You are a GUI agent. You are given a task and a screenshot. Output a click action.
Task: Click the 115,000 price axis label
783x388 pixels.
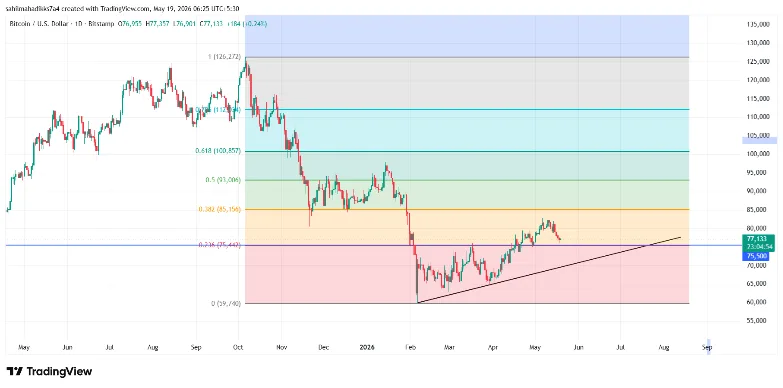[x=757, y=99]
